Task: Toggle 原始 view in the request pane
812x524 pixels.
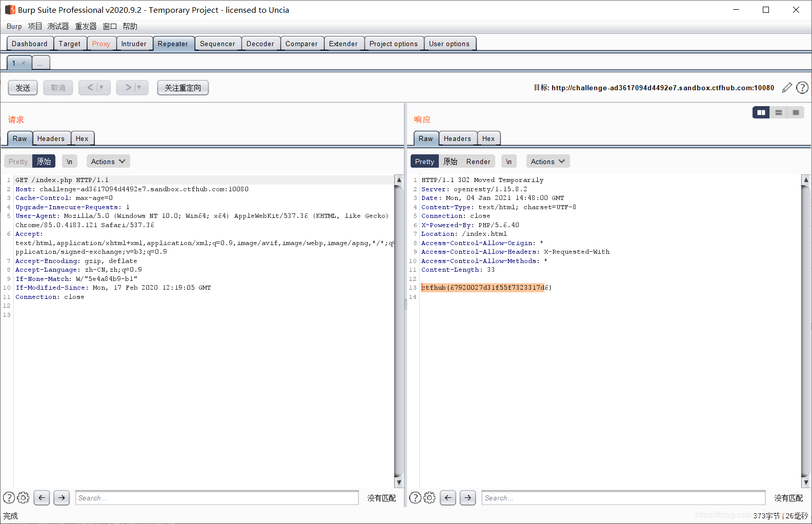Action: [x=44, y=162]
